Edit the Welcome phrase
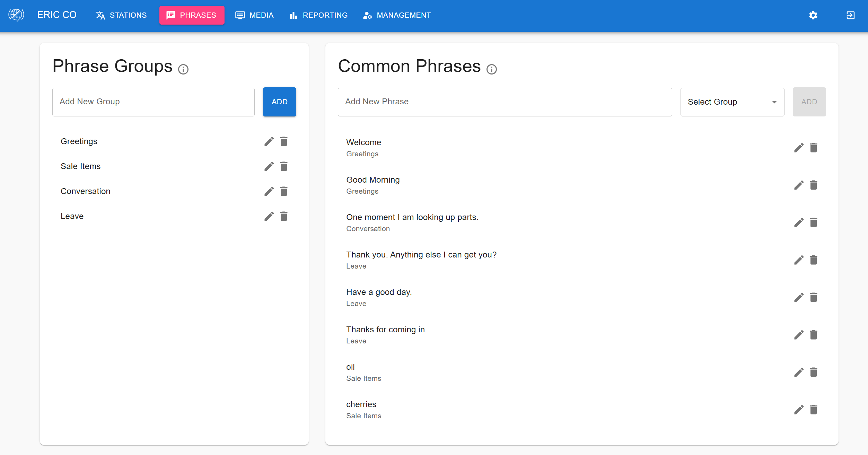The image size is (868, 455). pyautogui.click(x=799, y=148)
